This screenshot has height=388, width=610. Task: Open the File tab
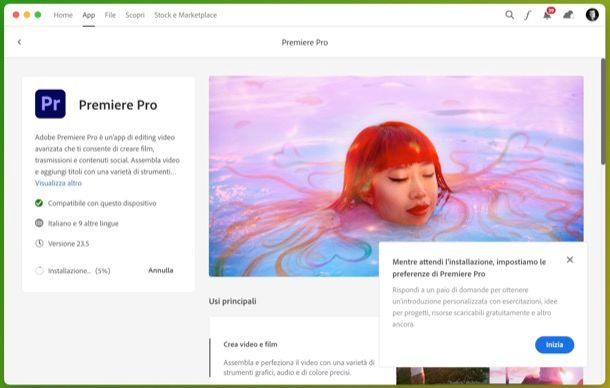click(110, 15)
